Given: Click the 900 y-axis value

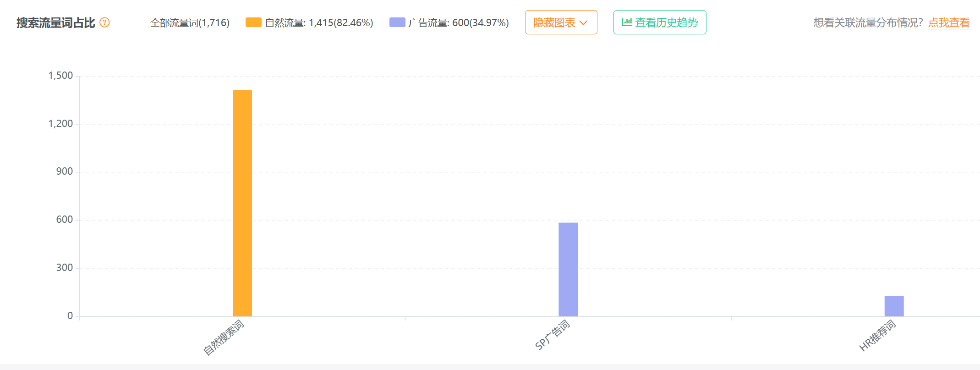Looking at the screenshot, I should (65, 171).
